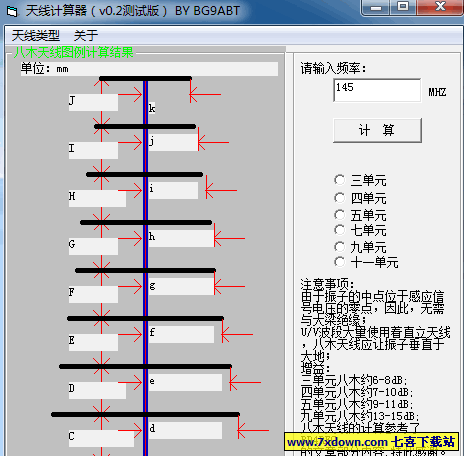Click the 计算 button
The height and width of the screenshot is (456, 464).
377,130
